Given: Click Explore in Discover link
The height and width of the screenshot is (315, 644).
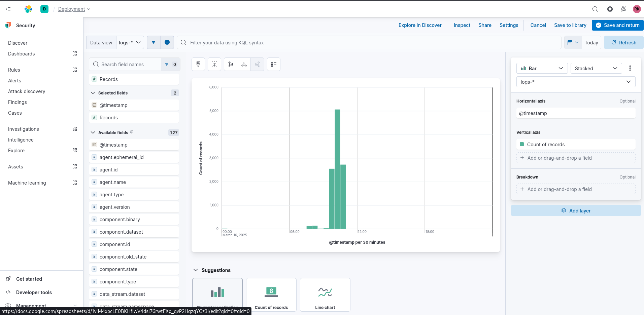Looking at the screenshot, I should point(420,25).
